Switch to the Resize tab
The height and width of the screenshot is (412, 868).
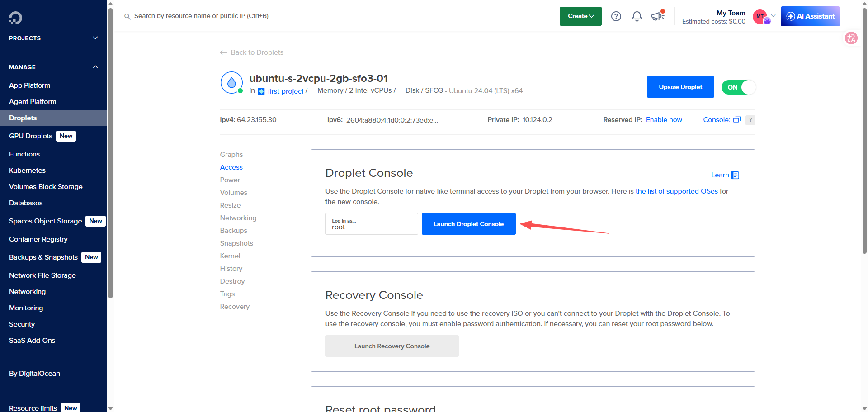click(x=231, y=205)
